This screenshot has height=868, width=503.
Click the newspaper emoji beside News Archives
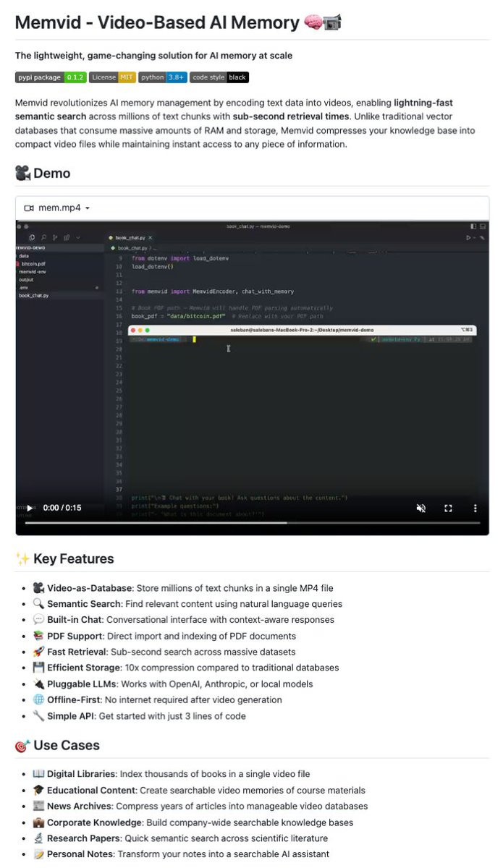[38, 807]
